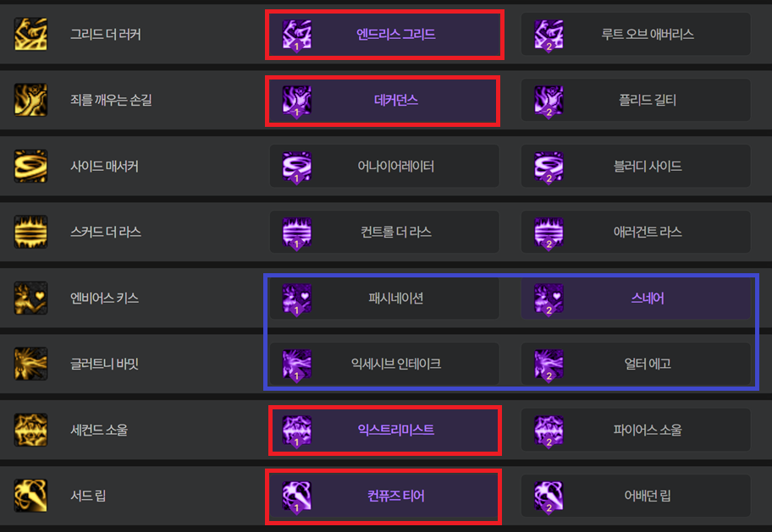Screen dimensions: 772x532
Task: Click the gold 스커드 더 라스 skill icon
Action: [x=30, y=232]
